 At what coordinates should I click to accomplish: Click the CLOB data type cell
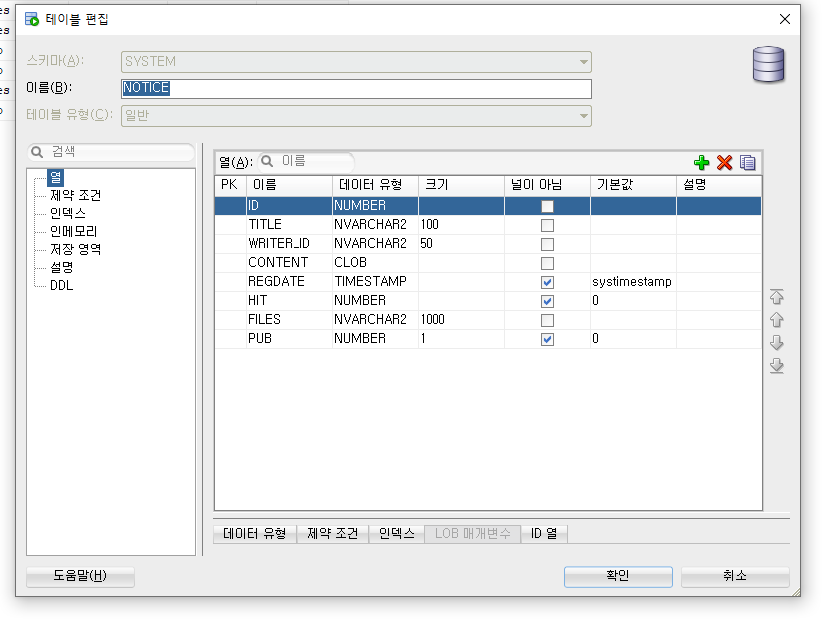tap(375, 262)
